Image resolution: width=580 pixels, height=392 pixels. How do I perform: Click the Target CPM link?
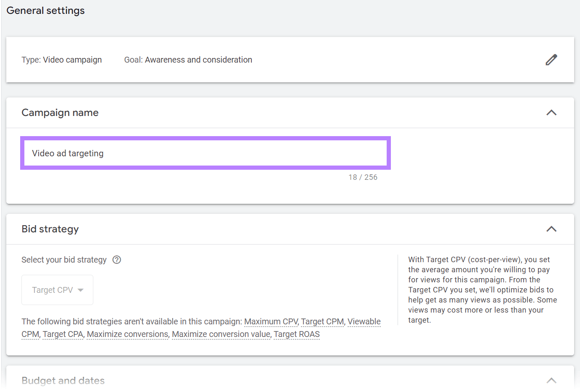322,321
